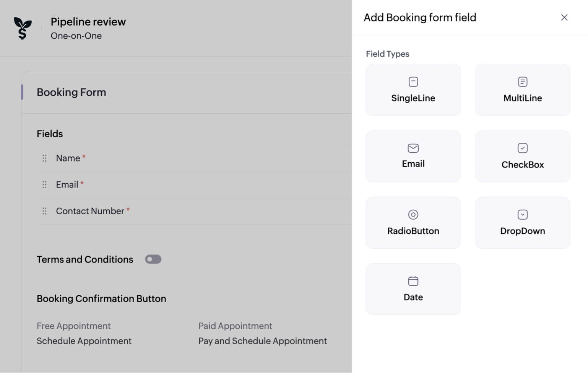Select the MultiLine field type icon
588x373 pixels.
coord(522,81)
